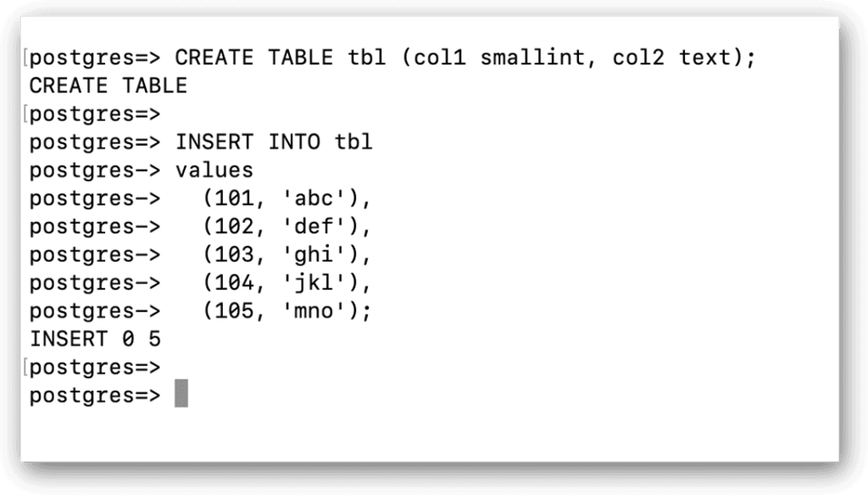Click 'col2 text' in the create statement
This screenshot has width=868, height=495.
[671, 58]
